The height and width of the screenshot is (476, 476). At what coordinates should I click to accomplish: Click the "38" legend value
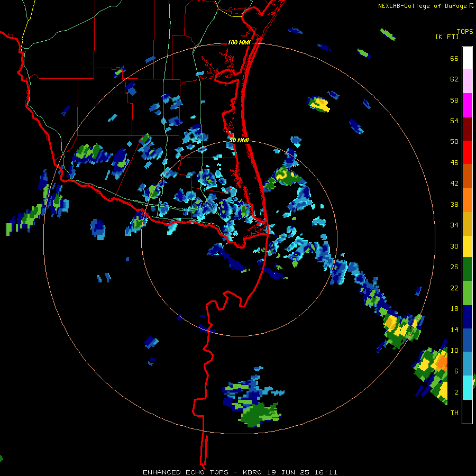454,204
